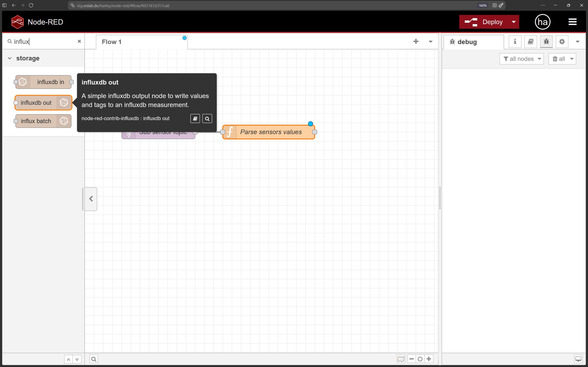
Task: Click the reader view icon in address bar
Action: pos(494,5)
